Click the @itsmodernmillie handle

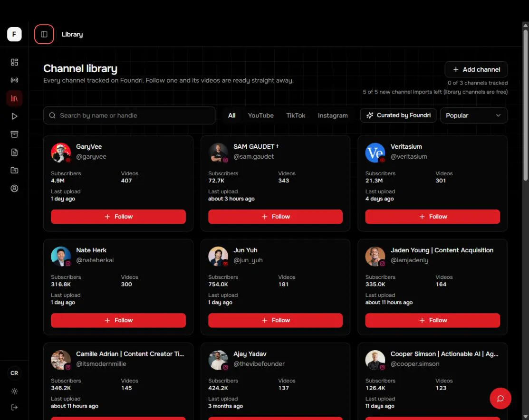point(101,363)
